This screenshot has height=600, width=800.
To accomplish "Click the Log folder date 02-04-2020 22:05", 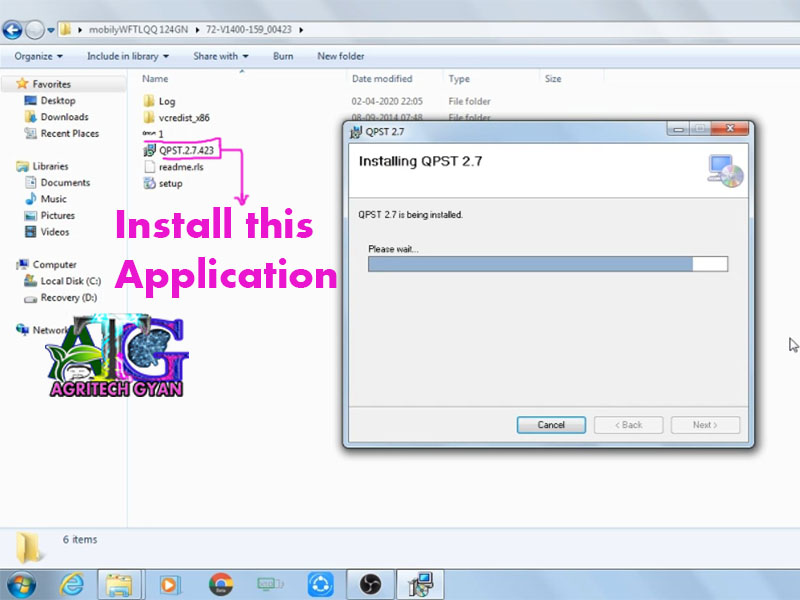I will (387, 101).
